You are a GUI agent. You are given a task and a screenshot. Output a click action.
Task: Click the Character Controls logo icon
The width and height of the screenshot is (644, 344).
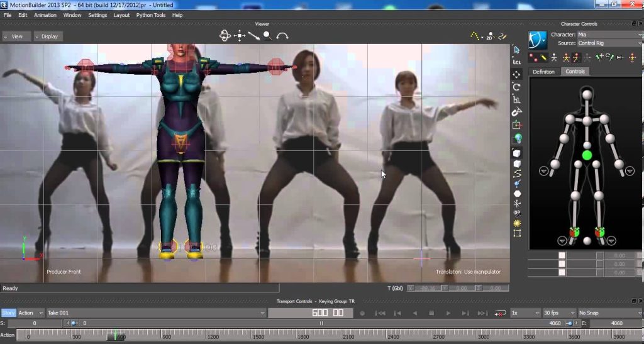coord(538,39)
